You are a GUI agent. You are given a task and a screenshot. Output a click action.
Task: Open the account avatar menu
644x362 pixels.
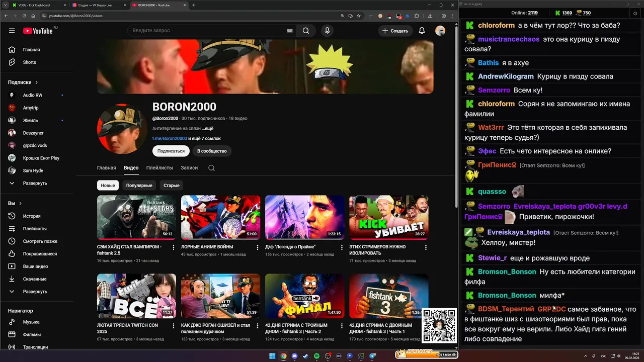[440, 31]
